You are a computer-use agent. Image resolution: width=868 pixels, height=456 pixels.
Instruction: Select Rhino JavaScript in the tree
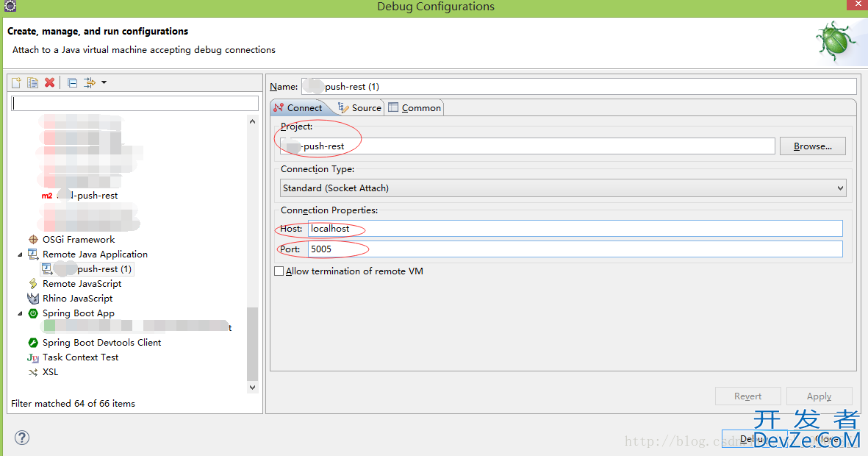click(x=77, y=298)
